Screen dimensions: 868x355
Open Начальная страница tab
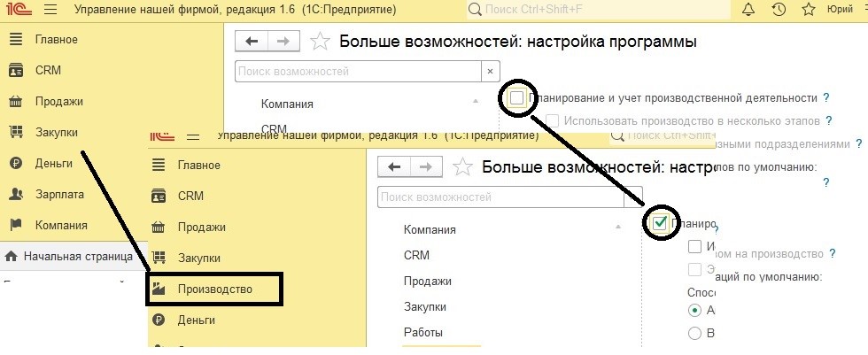click(x=78, y=257)
